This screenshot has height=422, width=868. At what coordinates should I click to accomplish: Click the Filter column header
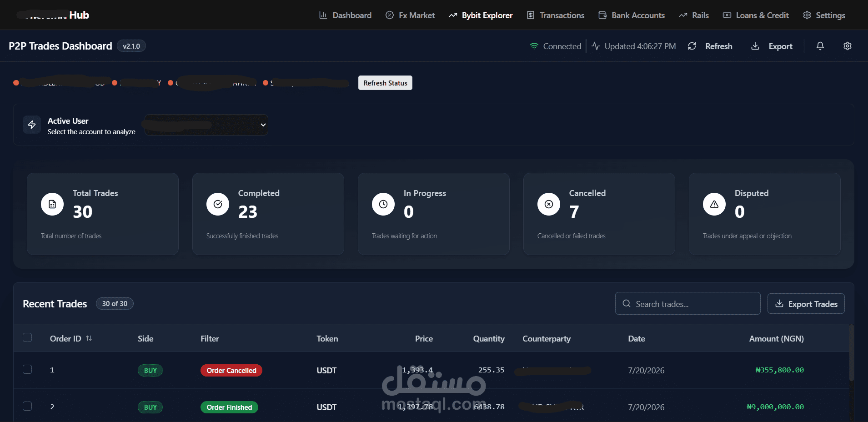coord(210,339)
